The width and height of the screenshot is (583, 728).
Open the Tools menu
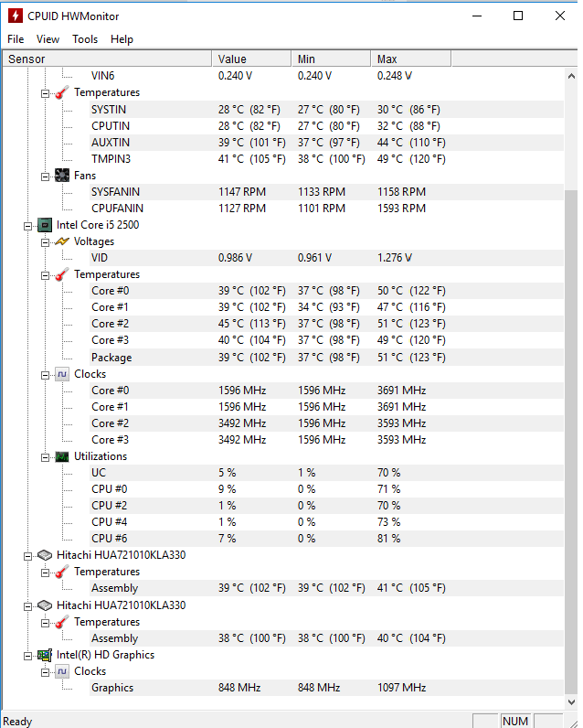(85, 39)
